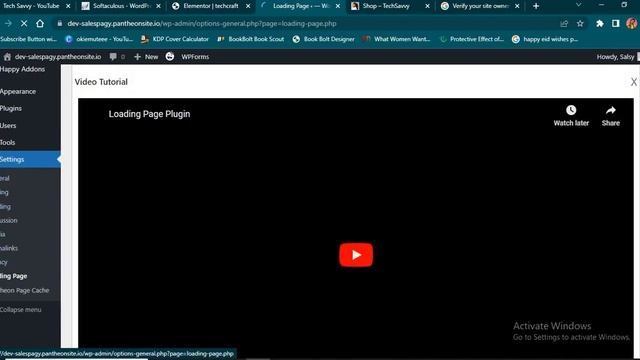The height and width of the screenshot is (360, 640).
Task: Open the Users menu
Action: point(8,126)
